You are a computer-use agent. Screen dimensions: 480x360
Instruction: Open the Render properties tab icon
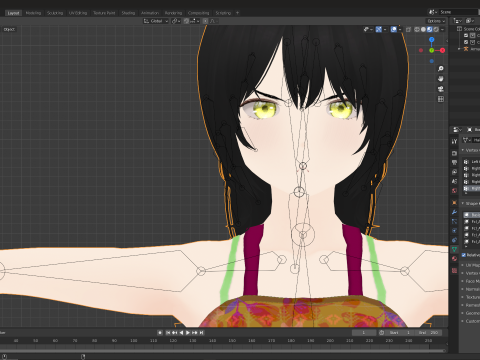[x=454, y=153]
